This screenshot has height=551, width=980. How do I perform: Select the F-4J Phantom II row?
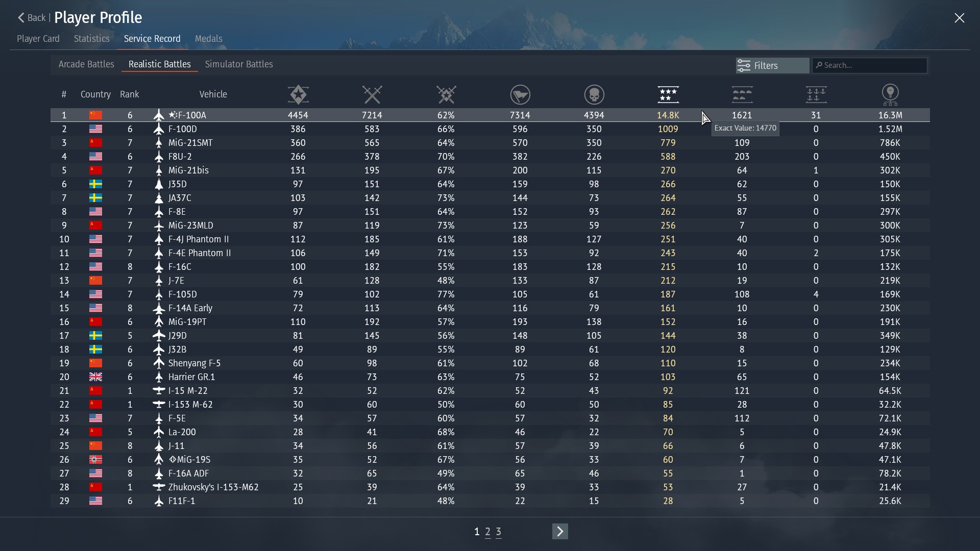pos(490,239)
